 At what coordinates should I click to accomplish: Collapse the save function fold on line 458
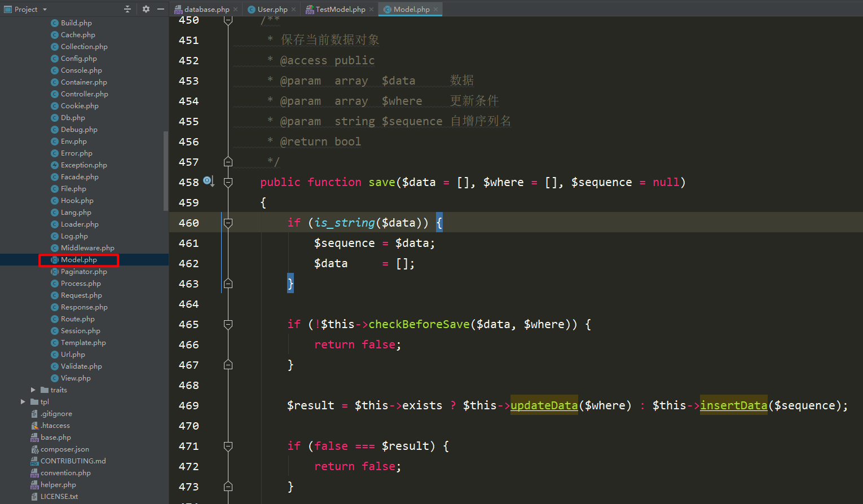(228, 182)
